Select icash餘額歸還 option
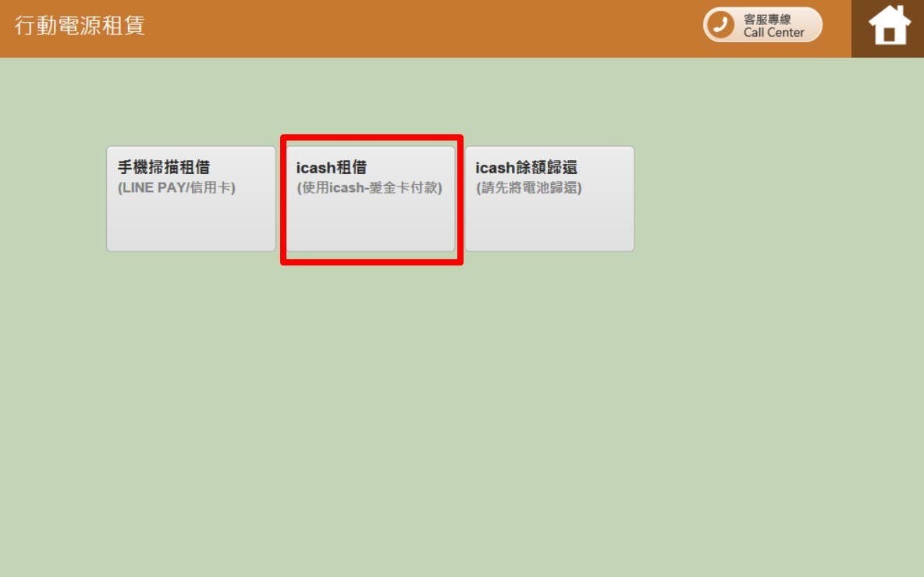Image resolution: width=924 pixels, height=577 pixels. tap(550, 198)
